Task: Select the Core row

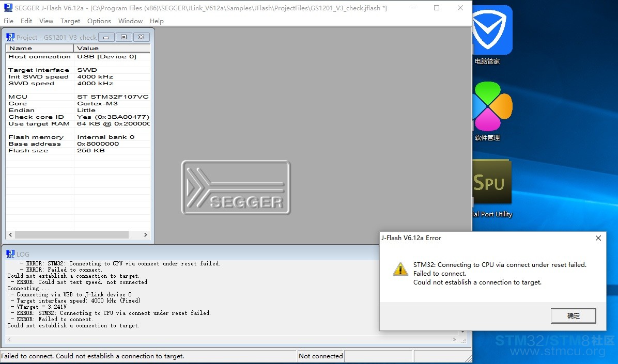Action: (78, 103)
